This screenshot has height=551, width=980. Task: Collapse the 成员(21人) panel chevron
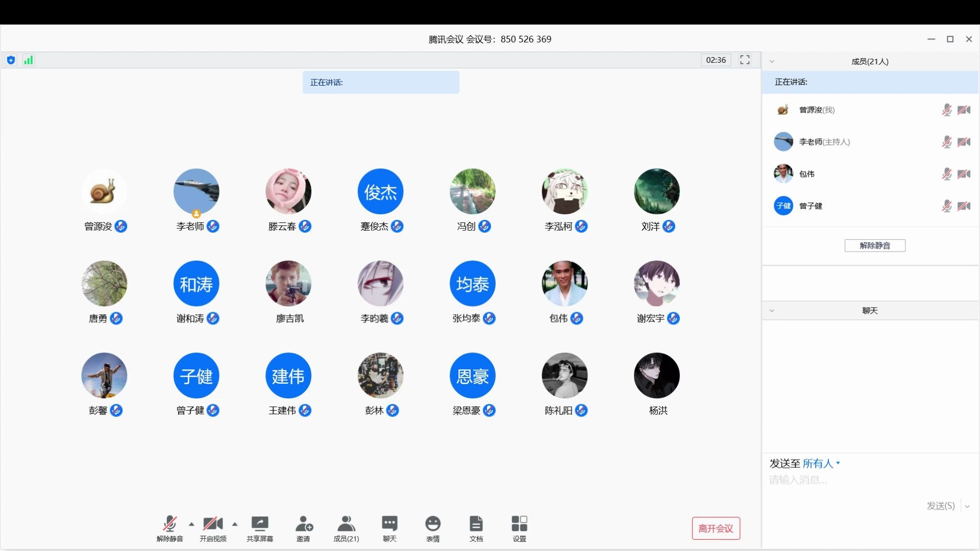tap(772, 62)
